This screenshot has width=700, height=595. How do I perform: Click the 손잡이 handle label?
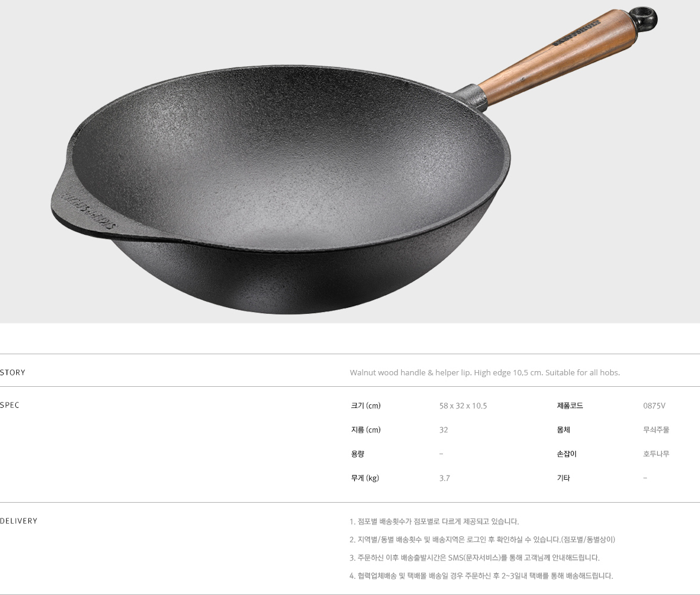[x=567, y=454]
